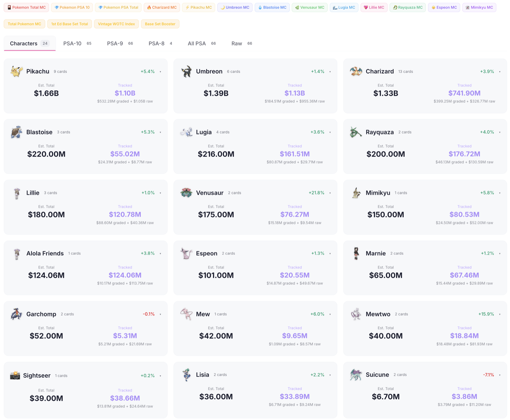Image resolution: width=510 pixels, height=420 pixels.
Task: Switch to the All PSA tab
Action: click(202, 43)
